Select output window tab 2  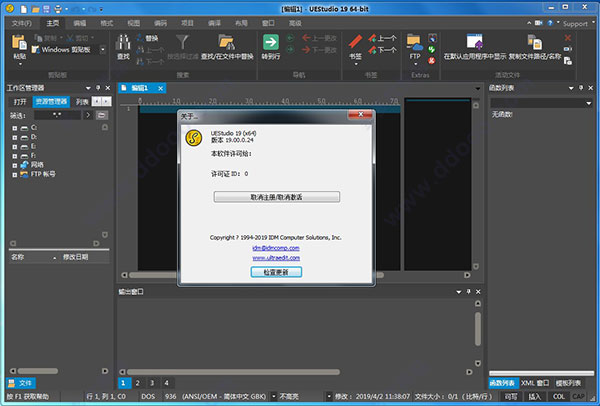click(137, 383)
